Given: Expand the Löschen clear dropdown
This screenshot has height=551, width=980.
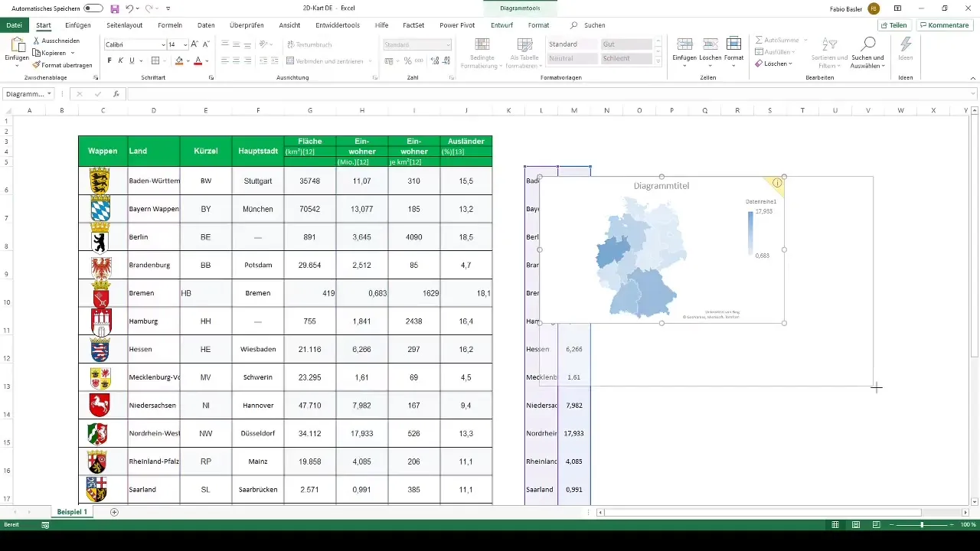Looking at the screenshot, I should 789,64.
